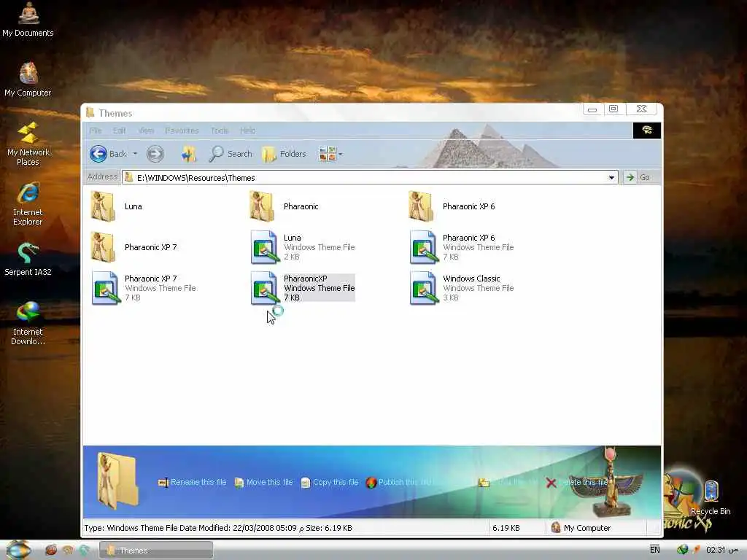
Task: Click My Computer in the status bar
Action: pyautogui.click(x=581, y=528)
